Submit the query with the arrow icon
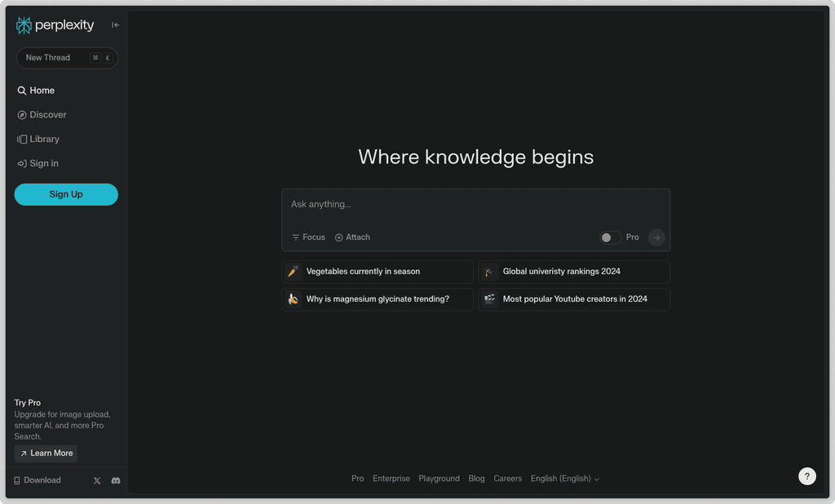The height and width of the screenshot is (504, 835). (656, 237)
